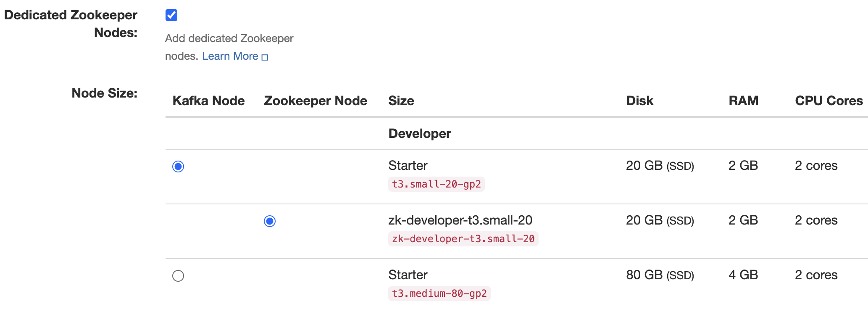This screenshot has width=868, height=312.
Task: Click the RAM column header
Action: tap(743, 100)
